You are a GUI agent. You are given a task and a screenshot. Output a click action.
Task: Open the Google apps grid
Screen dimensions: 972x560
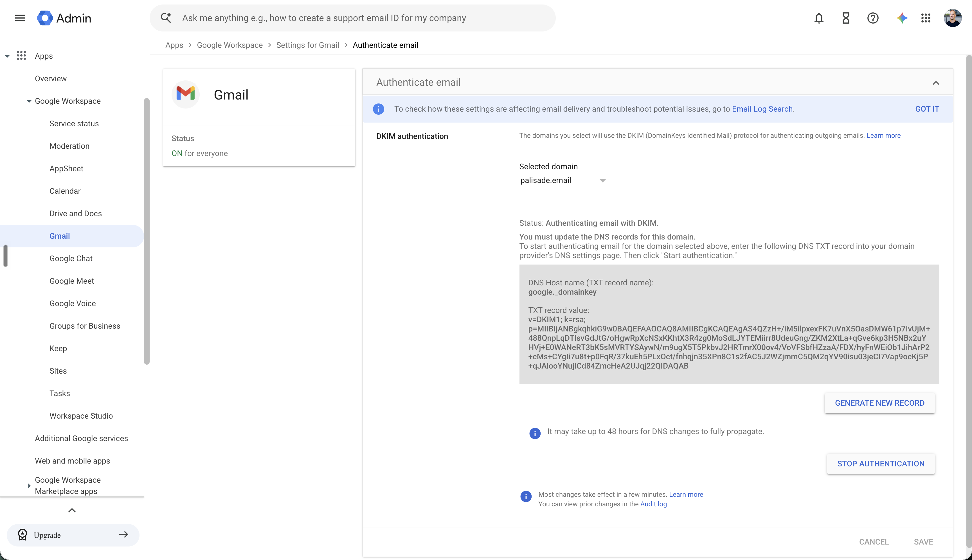coord(926,18)
